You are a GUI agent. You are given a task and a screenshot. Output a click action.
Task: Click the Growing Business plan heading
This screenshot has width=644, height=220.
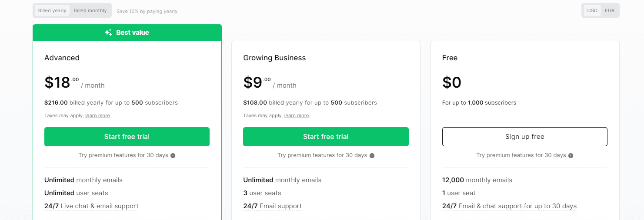(274, 58)
